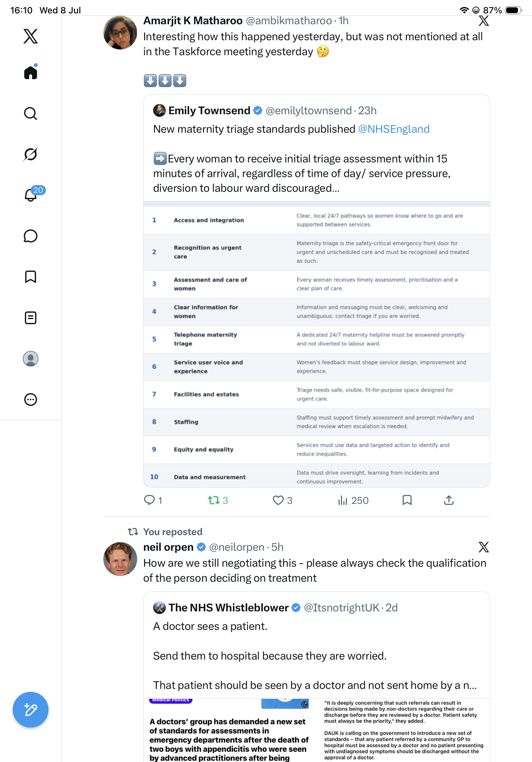Open the Search icon in sidebar
This screenshot has width=532, height=762.
tap(31, 114)
